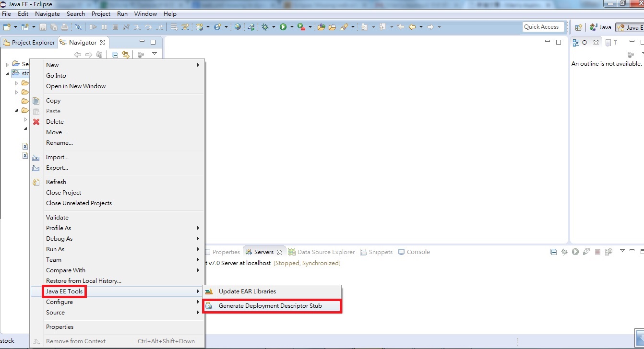Click the Open Web Browser globe icon
Screen dimensions: 644x349
pyautogui.click(x=238, y=27)
